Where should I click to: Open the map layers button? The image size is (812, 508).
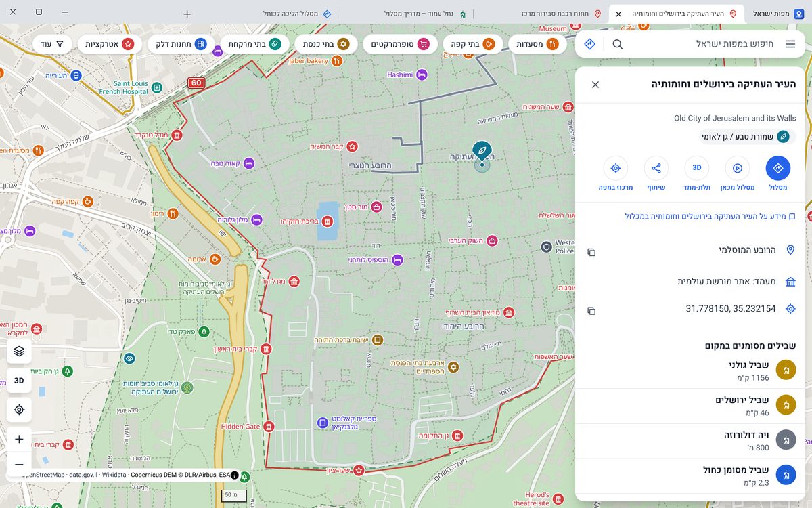[x=19, y=351]
